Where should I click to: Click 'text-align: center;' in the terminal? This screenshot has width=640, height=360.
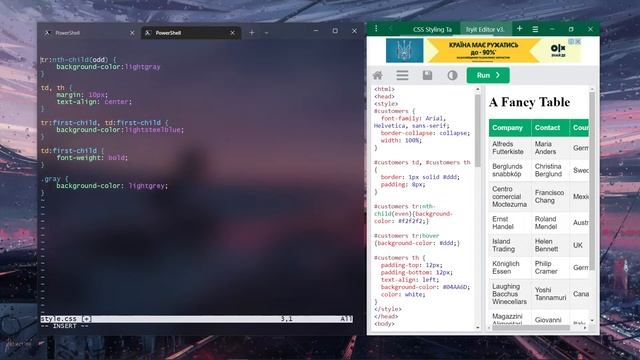pos(94,102)
